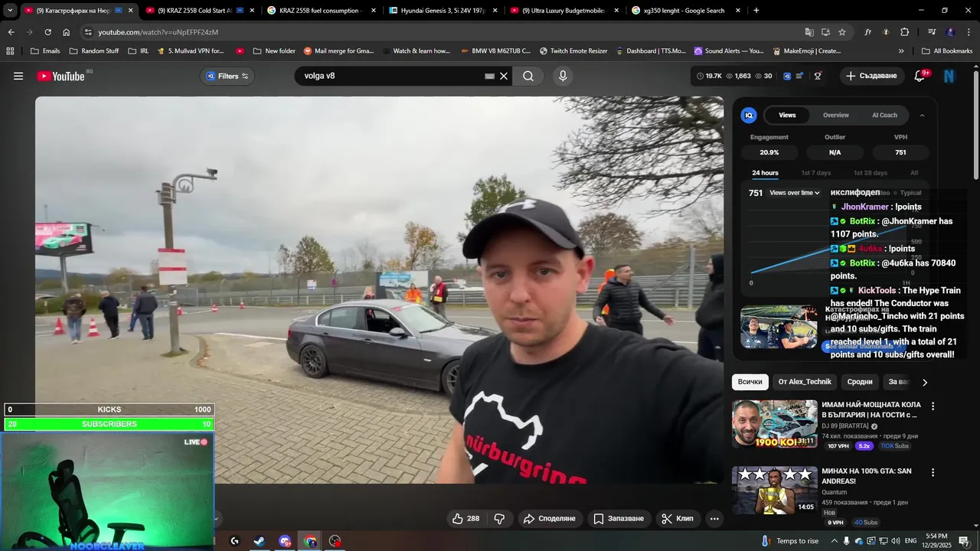The height and width of the screenshot is (551, 980).
Task: Open the on-screen keyboard icon in search
Action: point(489,77)
